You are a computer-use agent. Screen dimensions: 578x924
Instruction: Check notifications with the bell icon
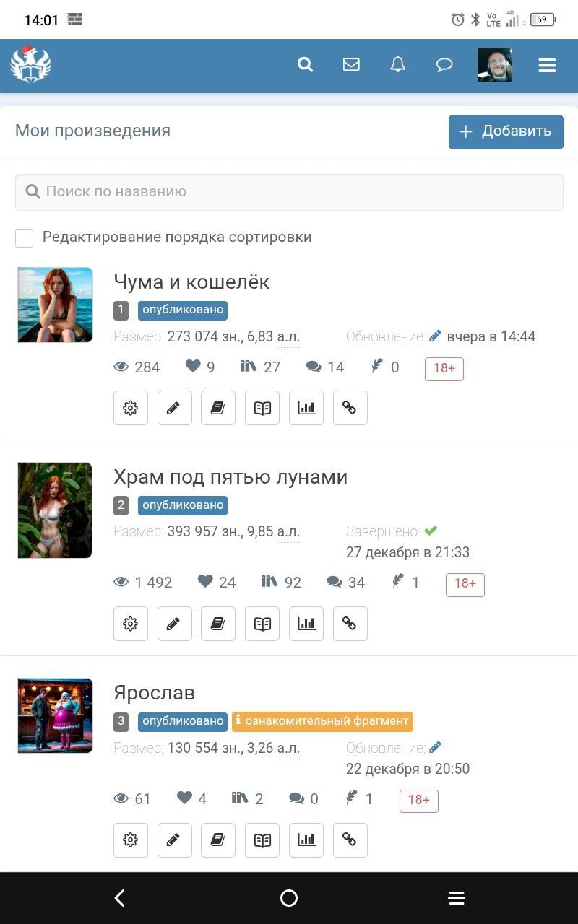(x=397, y=65)
